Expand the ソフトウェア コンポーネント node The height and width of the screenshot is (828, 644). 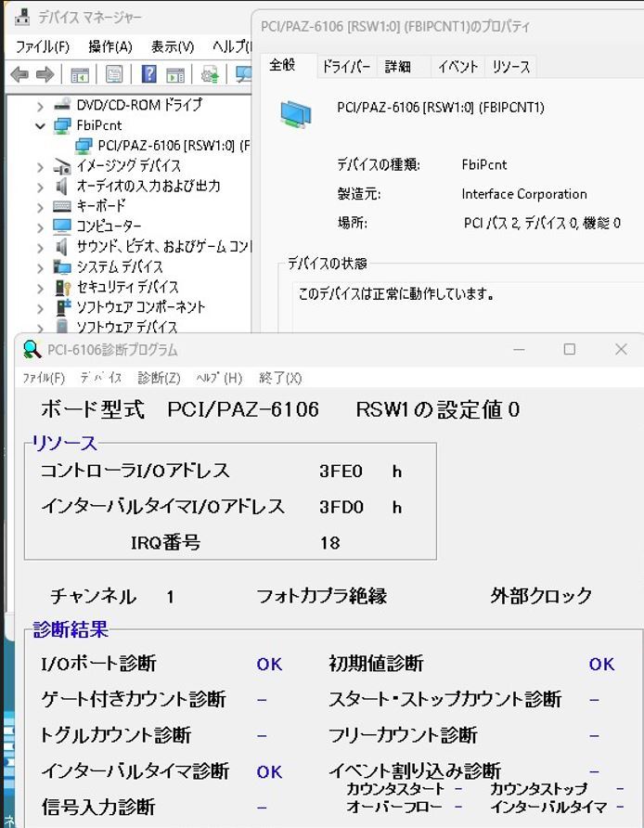tap(40, 308)
